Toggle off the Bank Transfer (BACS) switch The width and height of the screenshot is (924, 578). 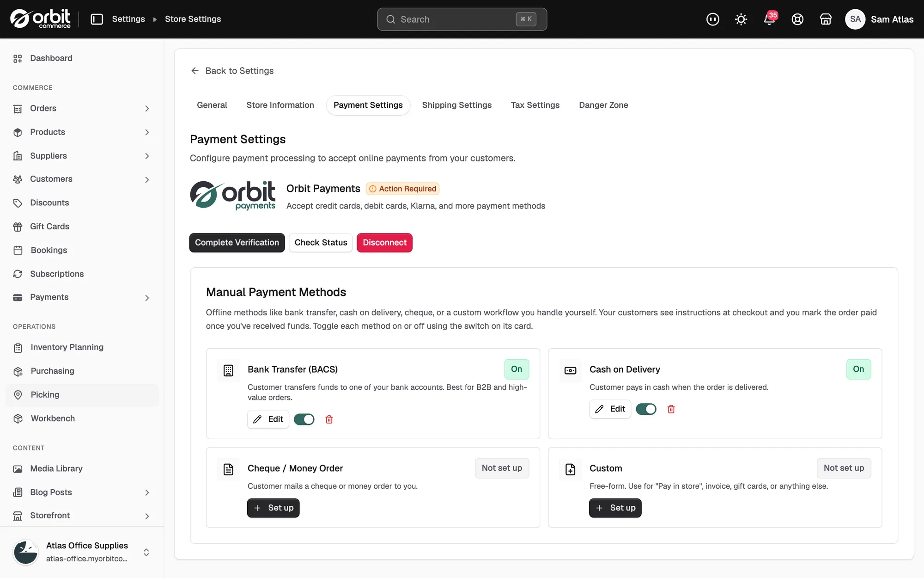point(304,419)
